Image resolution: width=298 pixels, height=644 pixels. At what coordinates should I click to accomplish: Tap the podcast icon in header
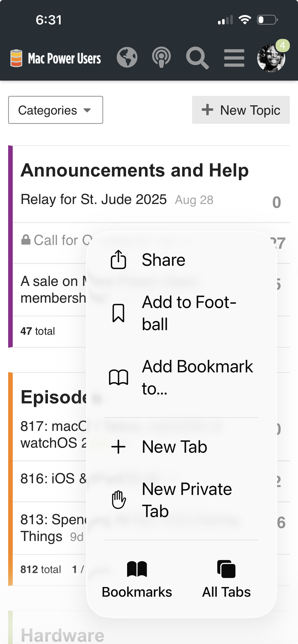point(161,57)
